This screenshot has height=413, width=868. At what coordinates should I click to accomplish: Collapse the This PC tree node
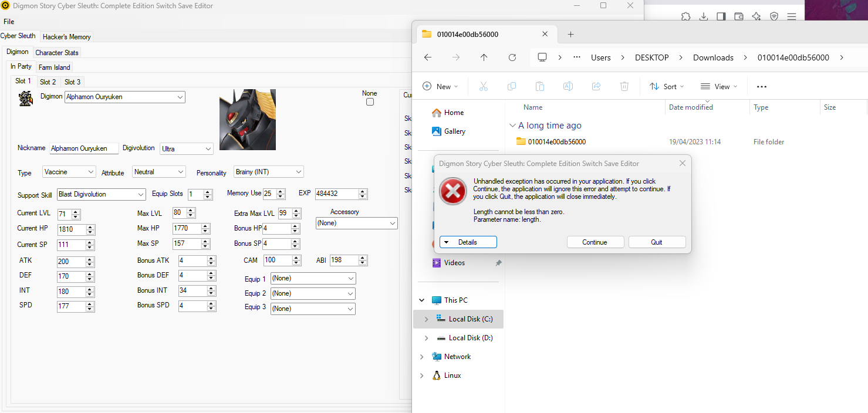[x=421, y=300]
